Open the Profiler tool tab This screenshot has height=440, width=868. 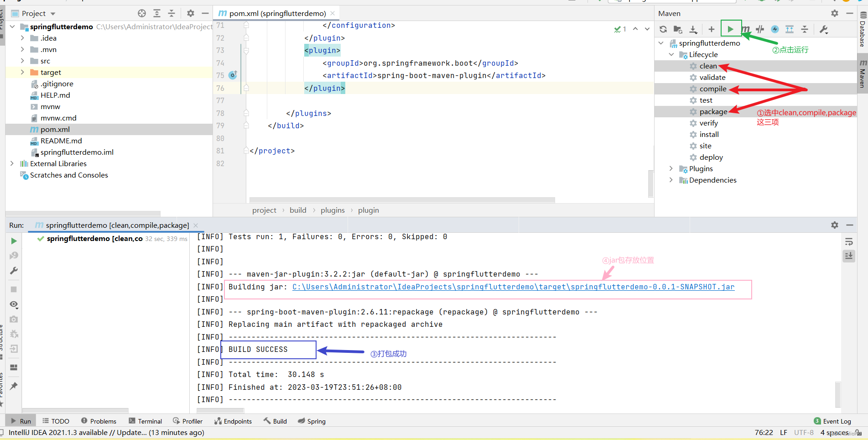pos(187,421)
